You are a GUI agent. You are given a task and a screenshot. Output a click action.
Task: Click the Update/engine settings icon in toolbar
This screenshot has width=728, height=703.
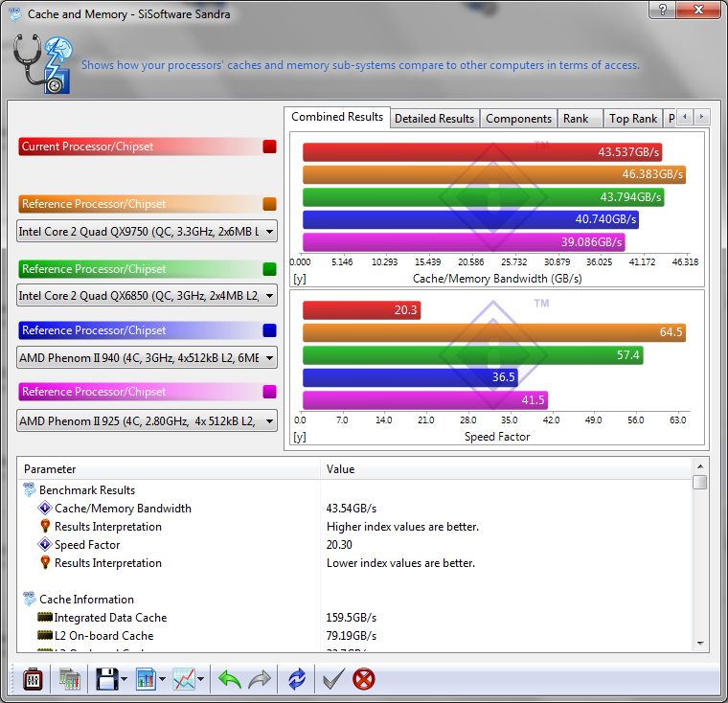point(70,680)
